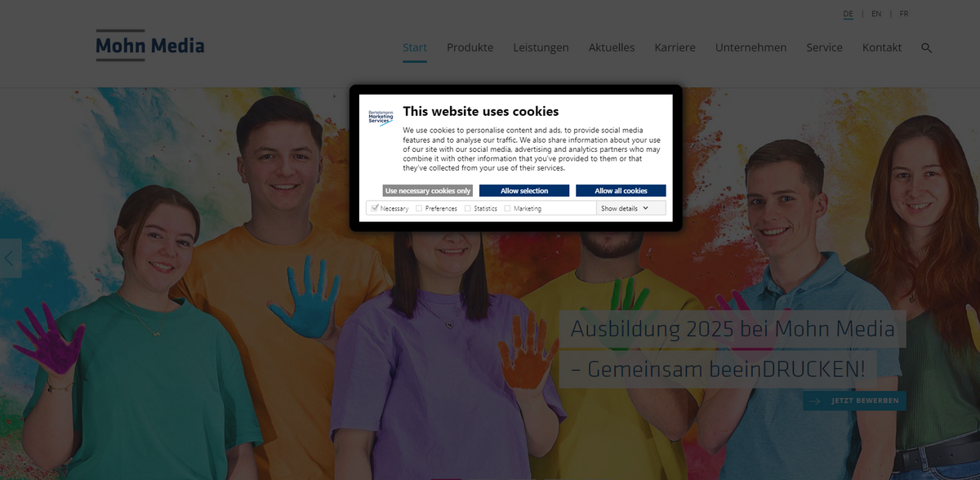Click Use necessary cookies only
The height and width of the screenshot is (480, 980).
click(428, 190)
